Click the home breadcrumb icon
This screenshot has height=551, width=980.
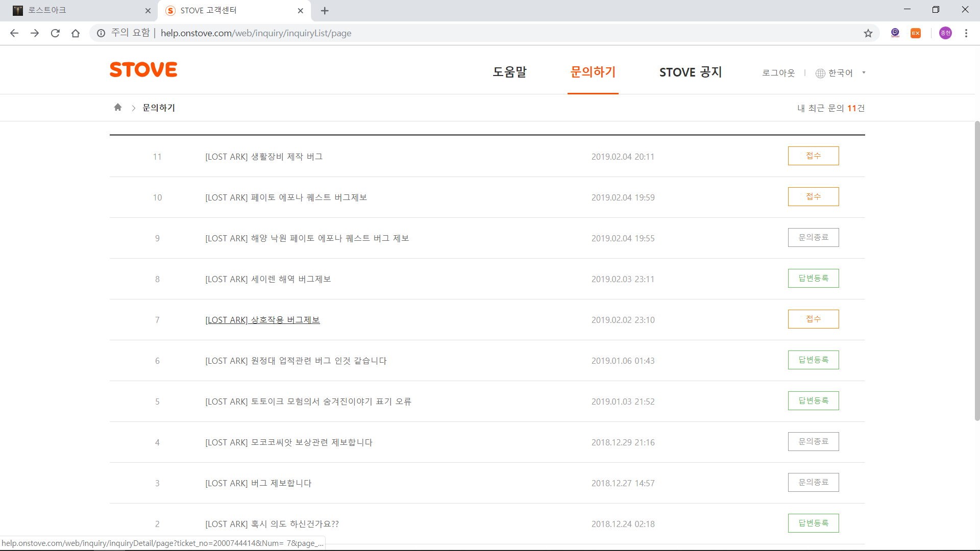click(118, 107)
